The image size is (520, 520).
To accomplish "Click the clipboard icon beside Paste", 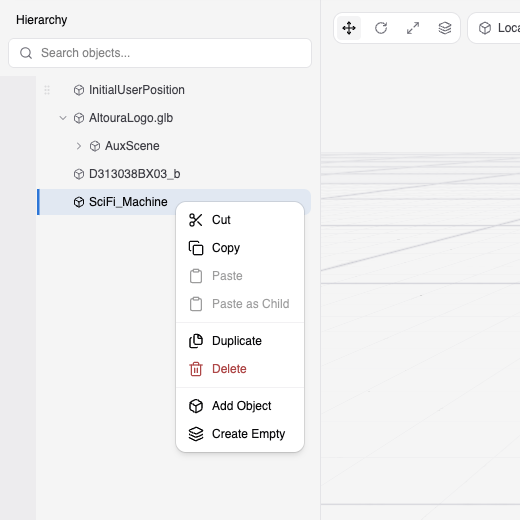I will tap(196, 276).
